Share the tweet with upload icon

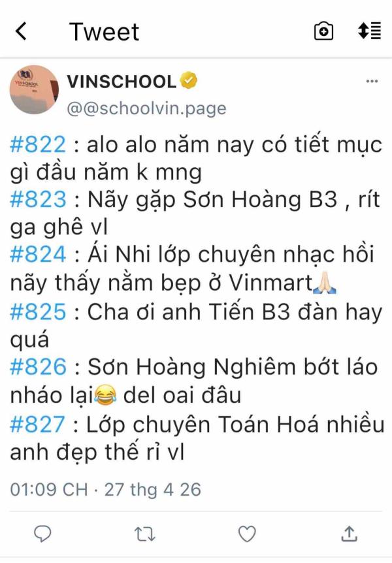coord(349,533)
